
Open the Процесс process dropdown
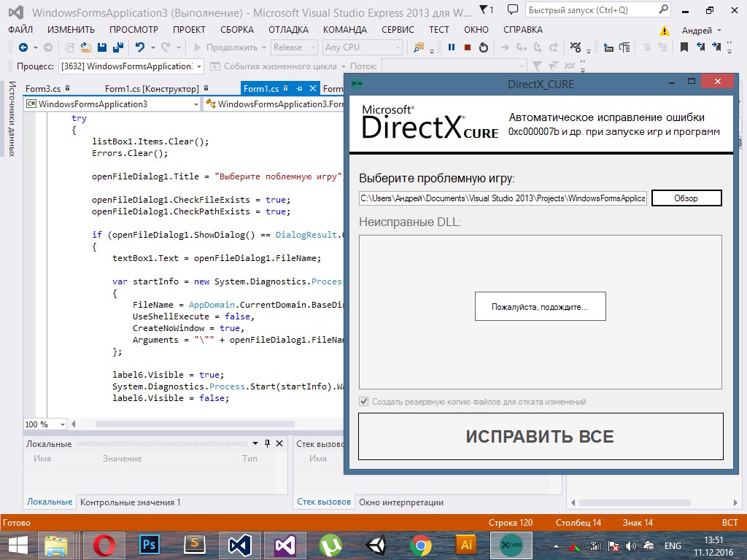[x=131, y=66]
